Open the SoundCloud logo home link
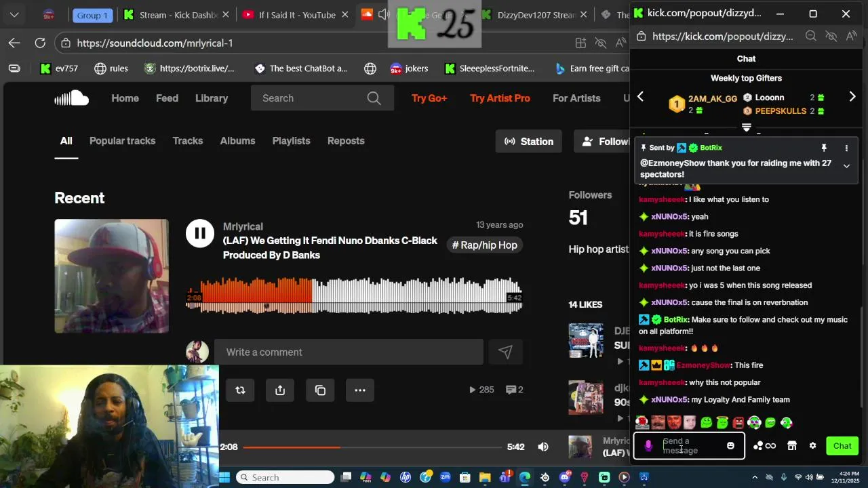868x488 pixels. pos(72,98)
